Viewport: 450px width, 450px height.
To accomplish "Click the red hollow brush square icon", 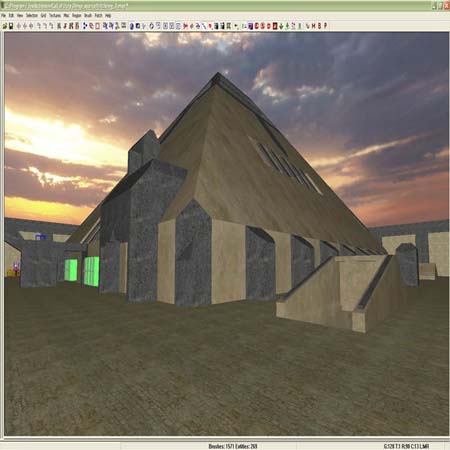I will [x=97, y=26].
